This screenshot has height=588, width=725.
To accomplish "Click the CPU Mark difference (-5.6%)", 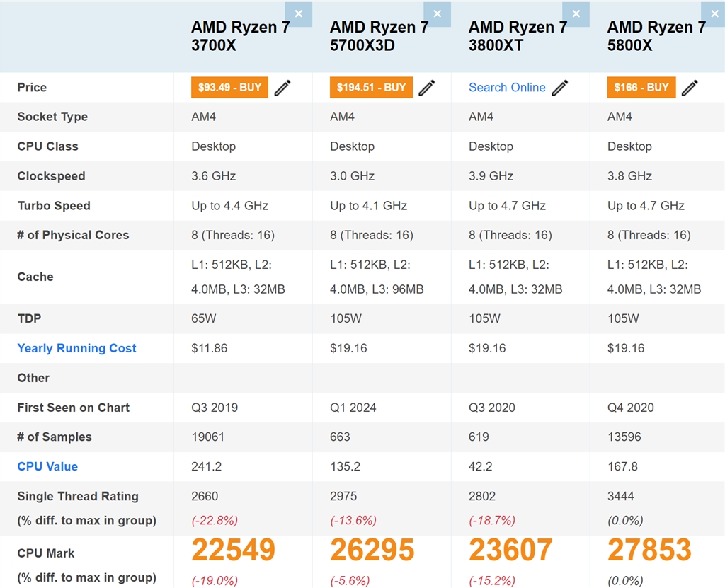I will point(350,581).
